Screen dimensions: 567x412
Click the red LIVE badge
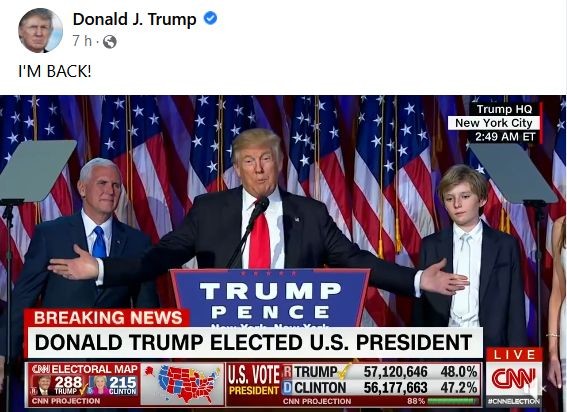(x=514, y=354)
